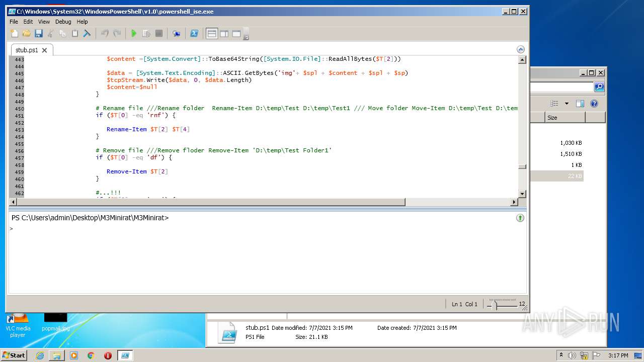Screen dimensions: 644x362
Task: Open the Edit menu
Action: coord(28,22)
